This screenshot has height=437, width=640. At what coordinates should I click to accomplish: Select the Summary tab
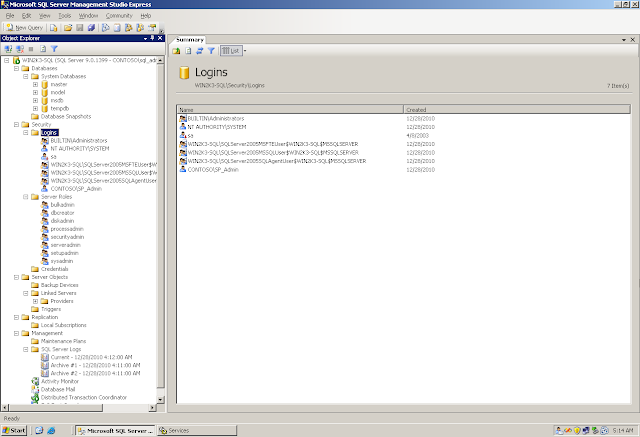point(189,40)
